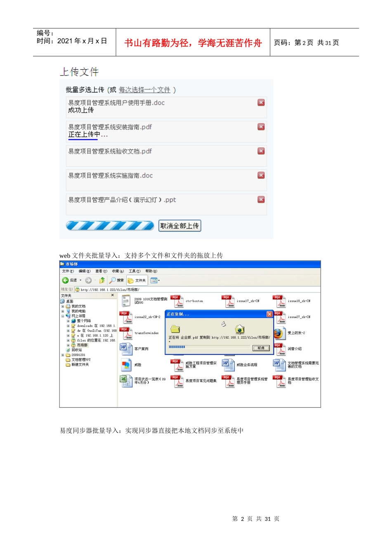The width and height of the screenshot is (392, 555).
Task: Click network folder icon in copy dialog
Action: coord(240,329)
